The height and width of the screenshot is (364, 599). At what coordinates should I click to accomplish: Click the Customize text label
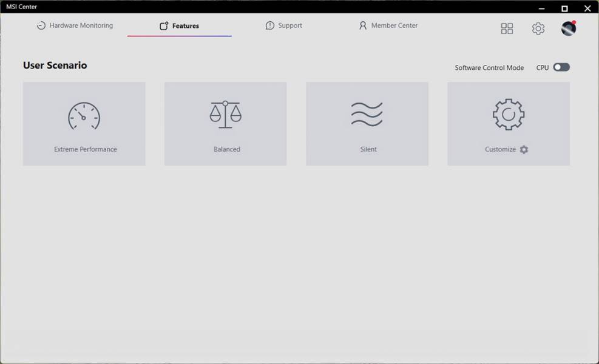(500, 149)
